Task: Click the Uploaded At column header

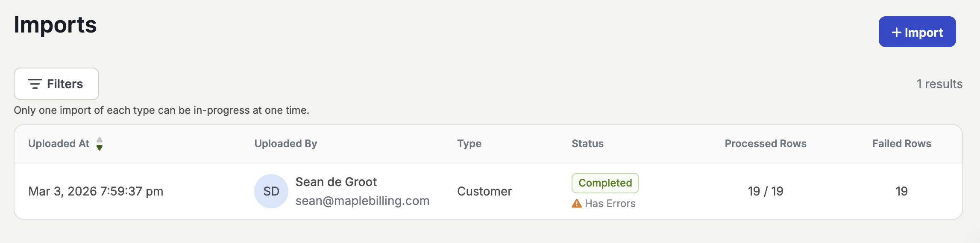Action: (59, 144)
